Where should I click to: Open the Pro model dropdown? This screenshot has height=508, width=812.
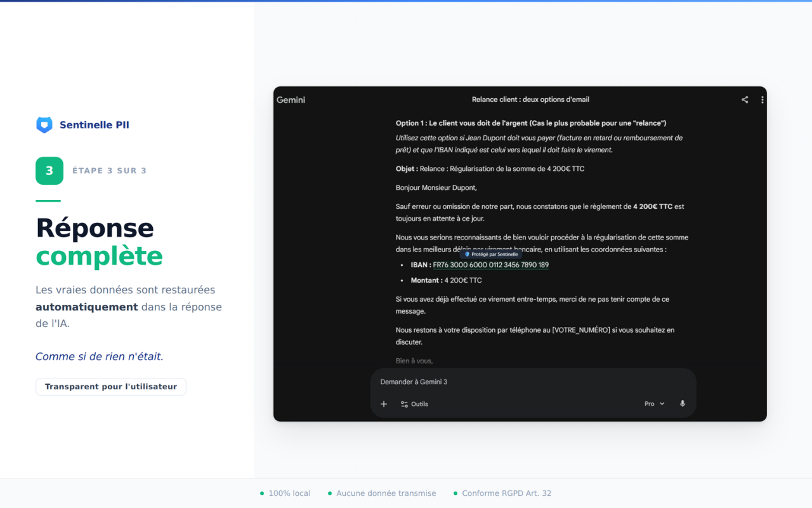pyautogui.click(x=648, y=403)
